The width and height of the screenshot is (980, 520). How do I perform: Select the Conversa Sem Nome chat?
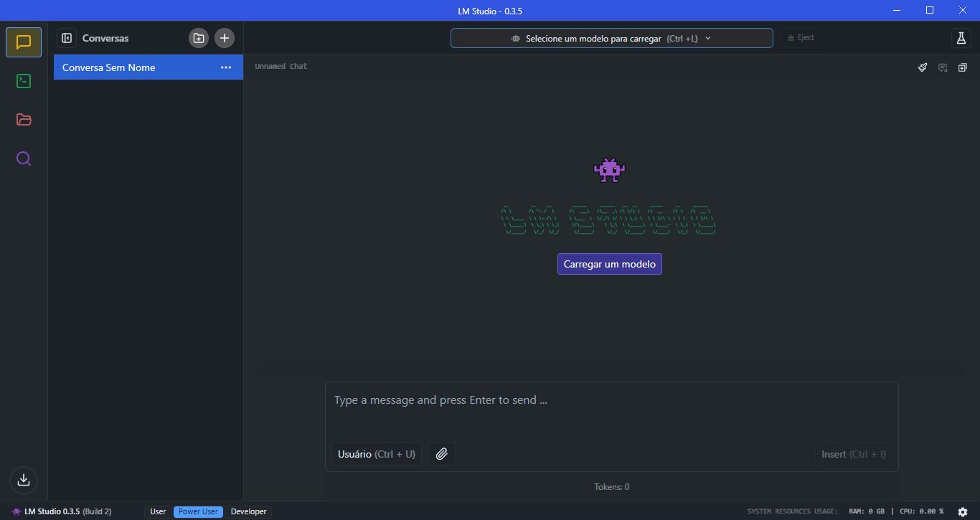pyautogui.click(x=149, y=67)
